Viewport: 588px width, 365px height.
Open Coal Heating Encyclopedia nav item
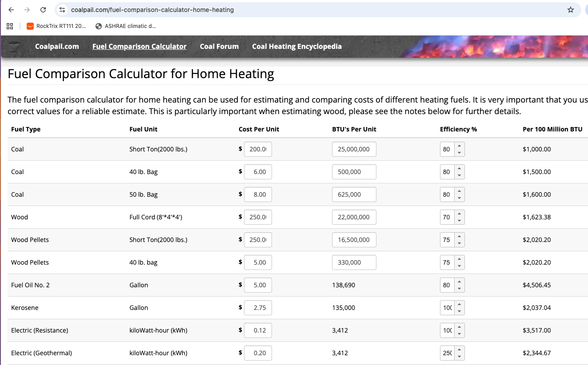pyautogui.click(x=297, y=46)
